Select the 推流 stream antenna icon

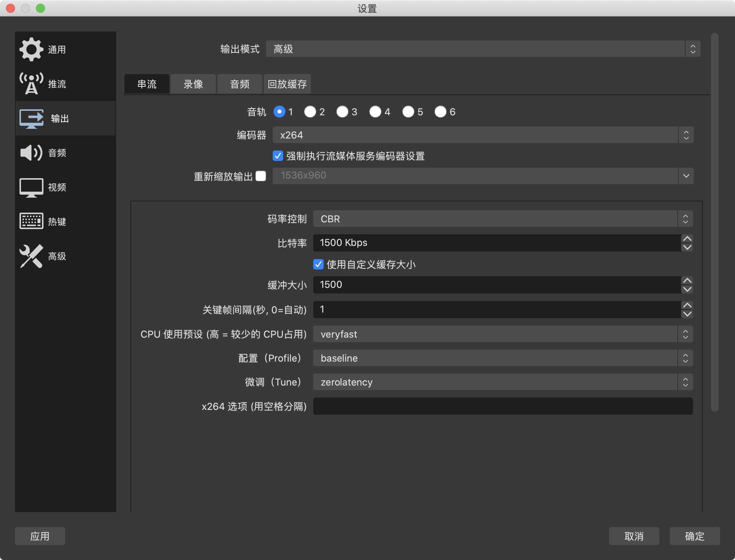click(31, 83)
